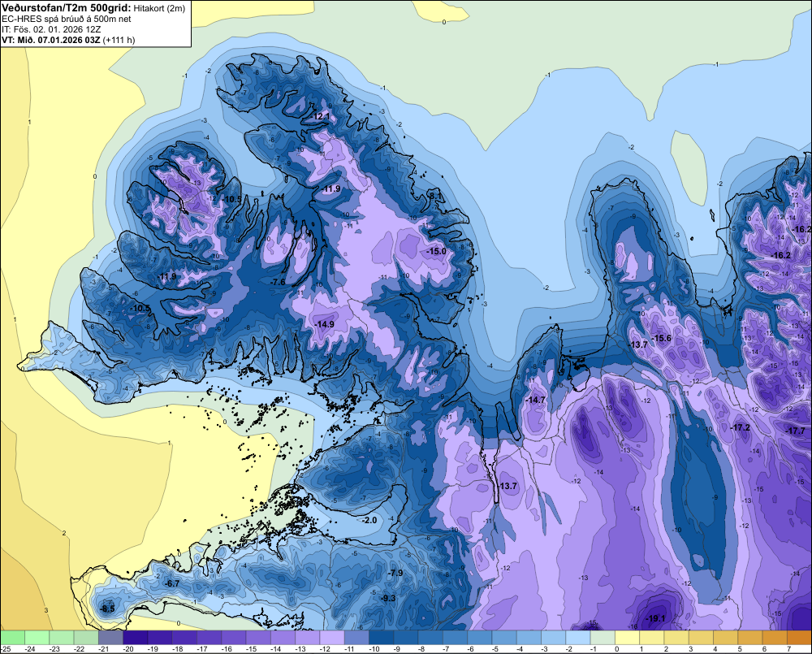This screenshot has height=654, width=812.
Task: Click the legend scale number -25
Action: (x=6, y=649)
